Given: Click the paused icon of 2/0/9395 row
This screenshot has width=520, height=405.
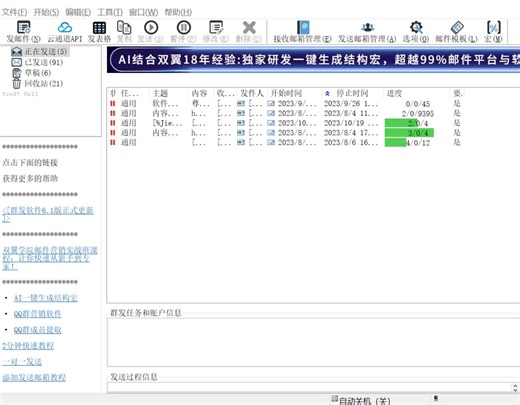Looking at the screenshot, I should [x=113, y=113].
